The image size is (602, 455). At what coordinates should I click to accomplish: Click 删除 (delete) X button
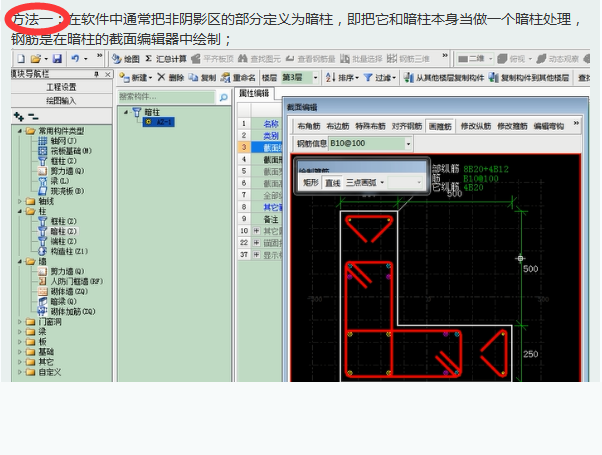click(170, 78)
